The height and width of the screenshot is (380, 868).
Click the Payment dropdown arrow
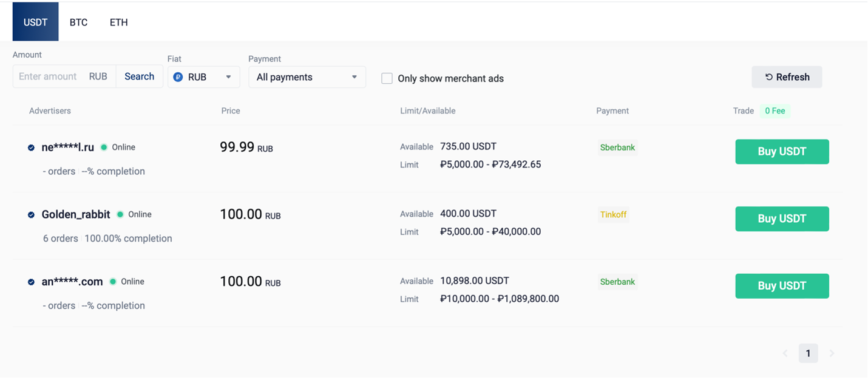point(354,77)
